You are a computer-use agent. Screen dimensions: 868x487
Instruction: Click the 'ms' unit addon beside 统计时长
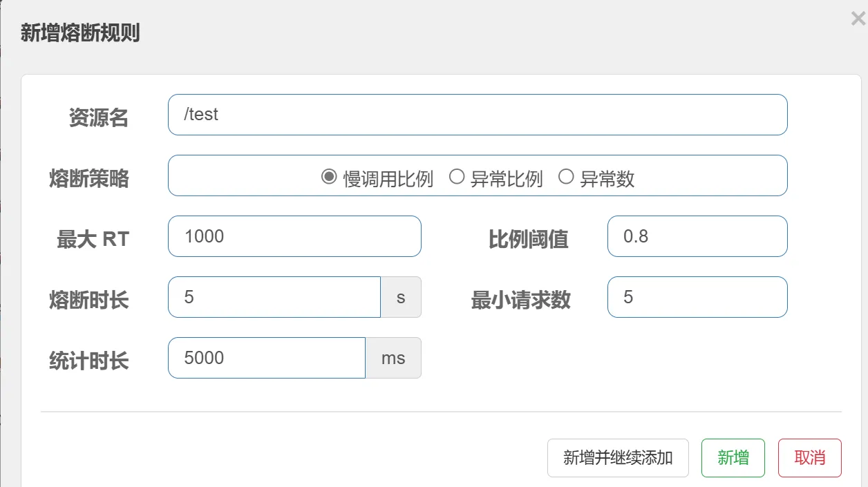click(x=393, y=359)
